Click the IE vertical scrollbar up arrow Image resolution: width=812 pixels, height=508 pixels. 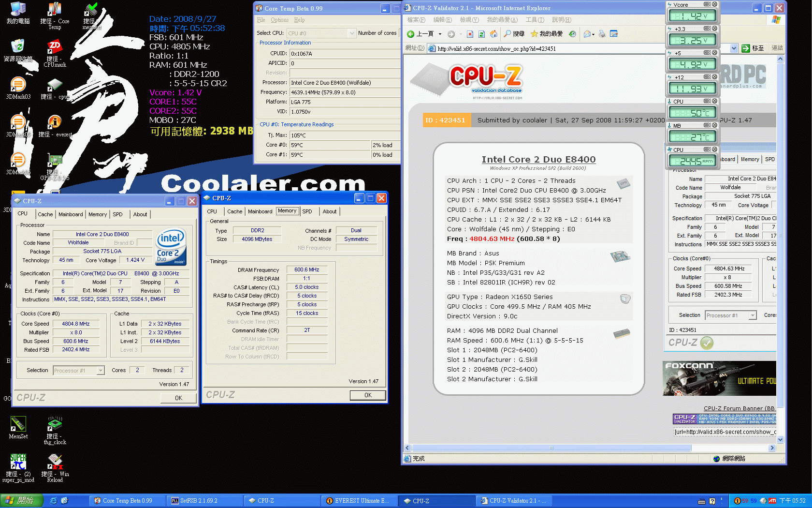[781, 59]
